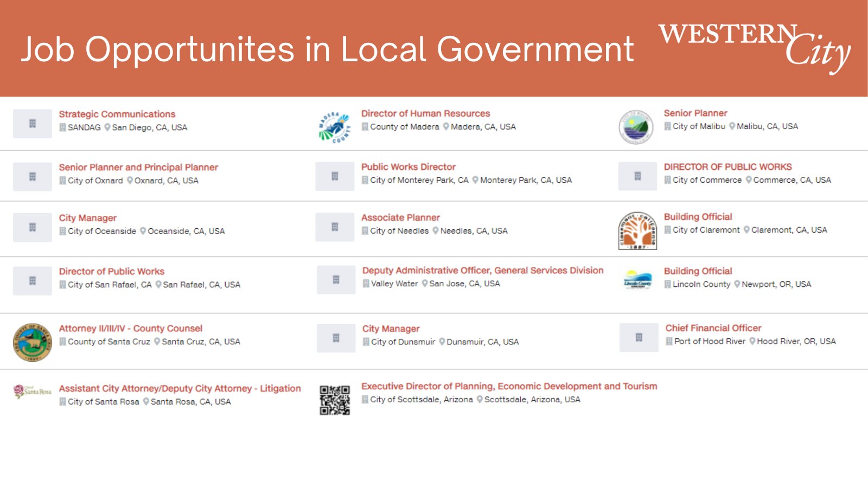The height and width of the screenshot is (488, 868).
Task: Open Senior Planner and Principal Planner listing
Action: click(x=138, y=167)
